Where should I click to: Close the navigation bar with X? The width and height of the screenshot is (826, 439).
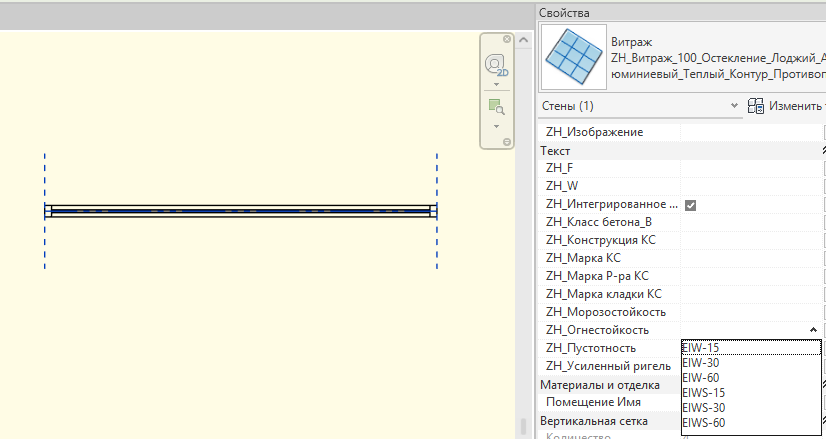(x=507, y=39)
